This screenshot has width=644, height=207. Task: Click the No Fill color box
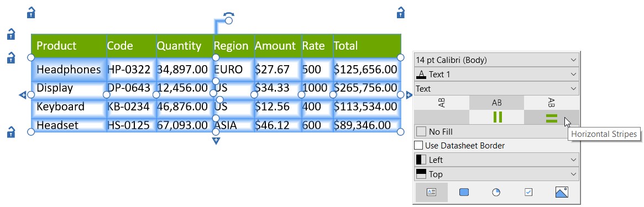[x=421, y=131]
